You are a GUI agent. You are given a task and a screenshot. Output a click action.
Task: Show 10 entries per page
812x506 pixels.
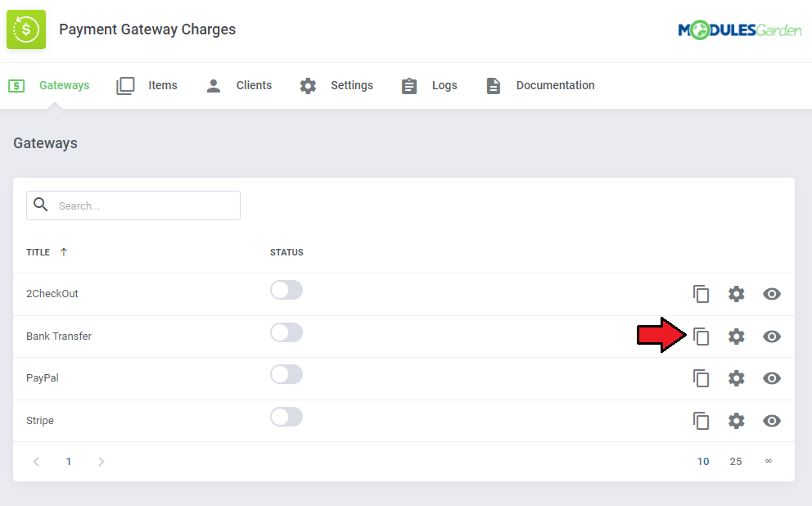tap(703, 462)
